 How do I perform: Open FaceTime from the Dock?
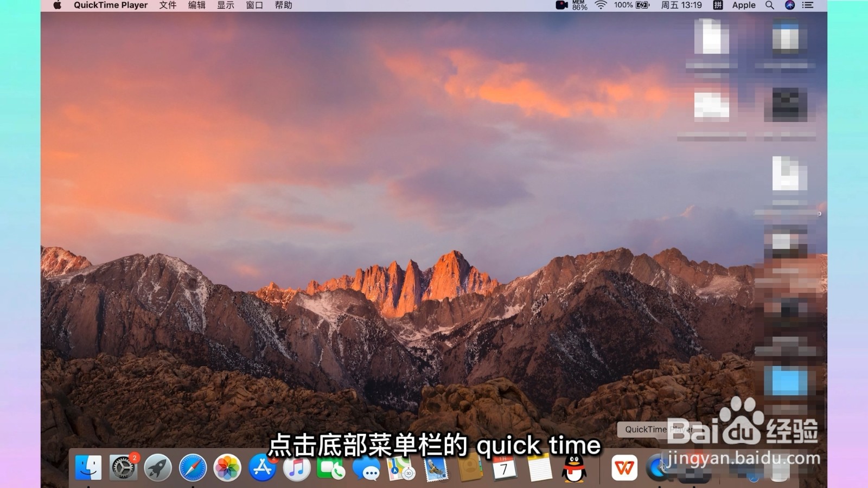pyautogui.click(x=331, y=467)
